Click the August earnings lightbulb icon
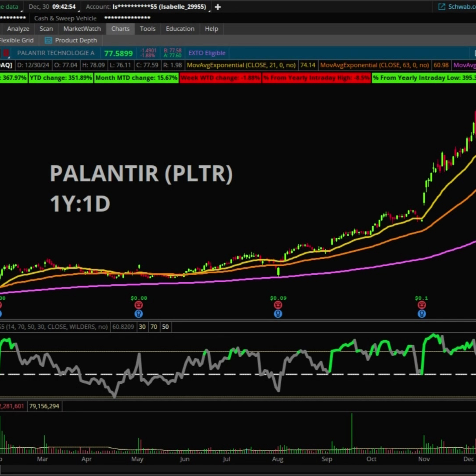The image size is (476, 476). [278, 314]
